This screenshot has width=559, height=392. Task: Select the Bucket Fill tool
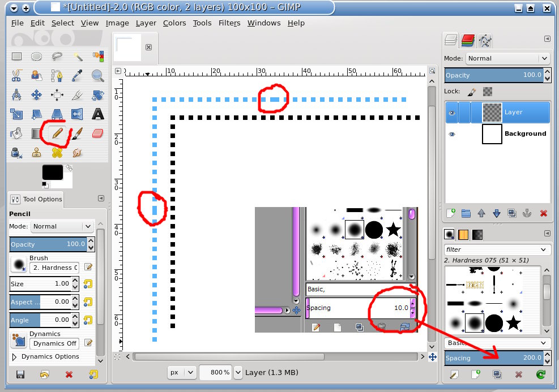click(16, 133)
